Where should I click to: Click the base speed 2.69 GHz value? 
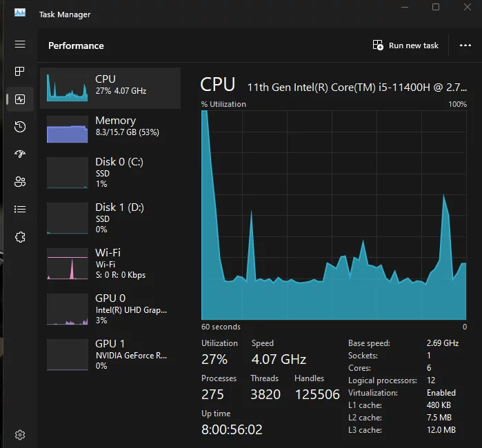[443, 343]
